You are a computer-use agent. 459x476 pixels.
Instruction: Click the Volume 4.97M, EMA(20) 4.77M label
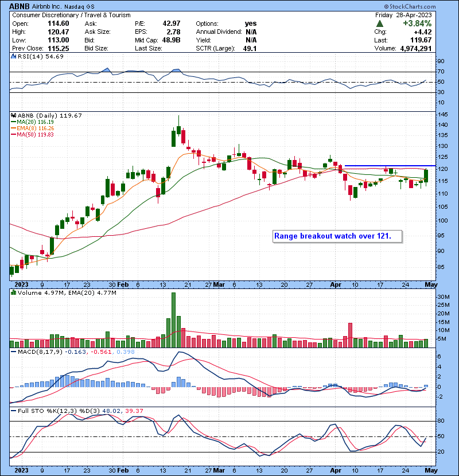[67, 292]
